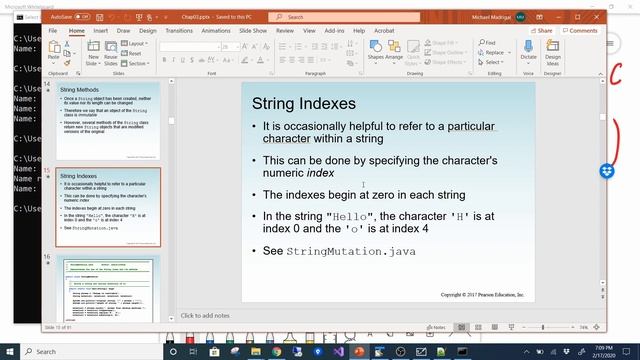The image size is (640, 360).
Task: Switch to the Insert tab
Action: pyautogui.click(x=100, y=31)
